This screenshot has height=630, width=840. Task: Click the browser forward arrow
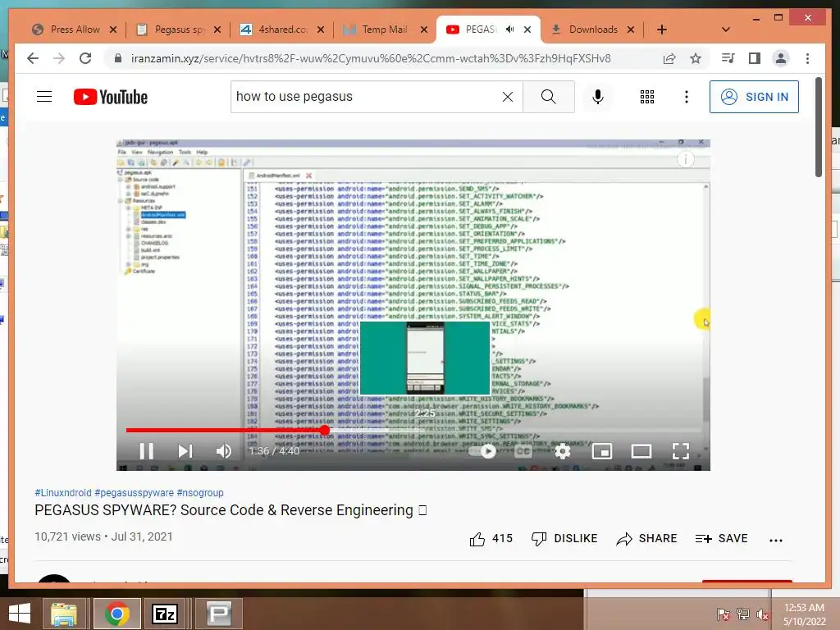click(59, 58)
